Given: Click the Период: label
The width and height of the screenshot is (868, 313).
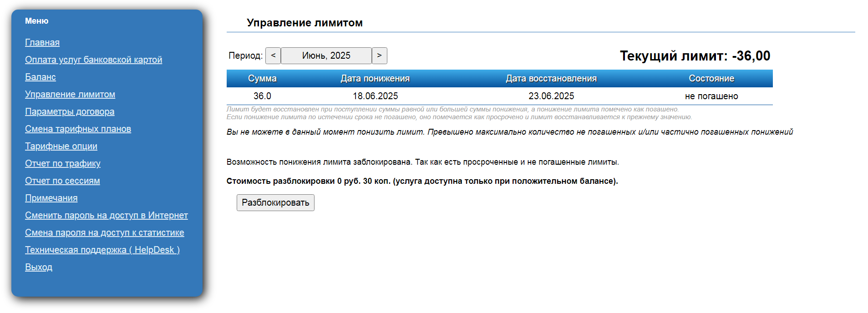Looking at the screenshot, I should pos(246,56).
